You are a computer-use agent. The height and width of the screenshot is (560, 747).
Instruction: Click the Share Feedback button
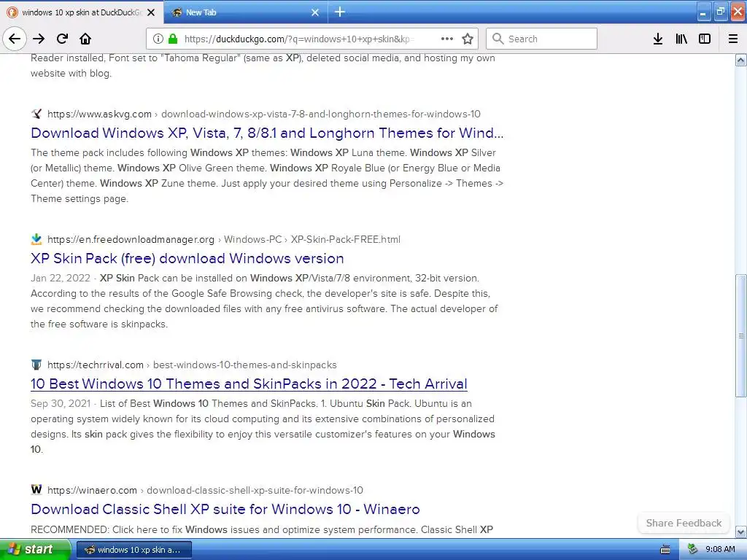click(684, 523)
